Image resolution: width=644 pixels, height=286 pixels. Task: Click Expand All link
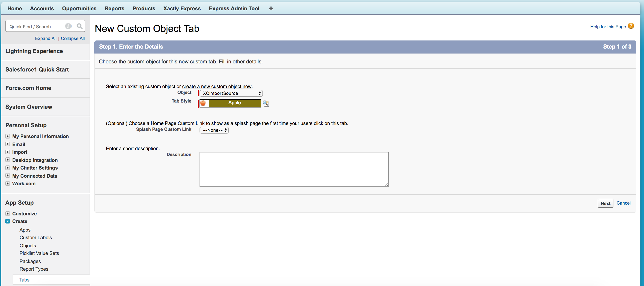pyautogui.click(x=46, y=38)
